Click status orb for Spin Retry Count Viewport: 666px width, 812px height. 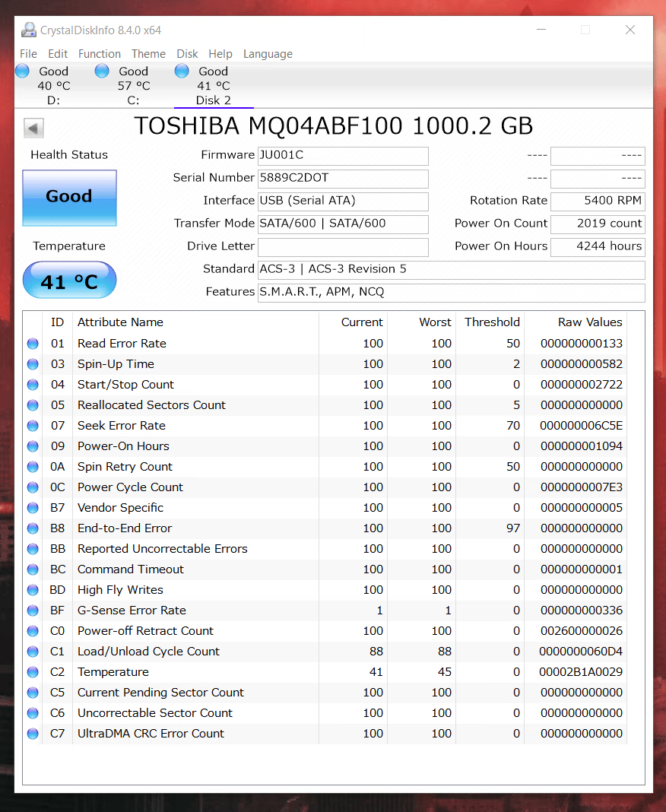pos(33,467)
